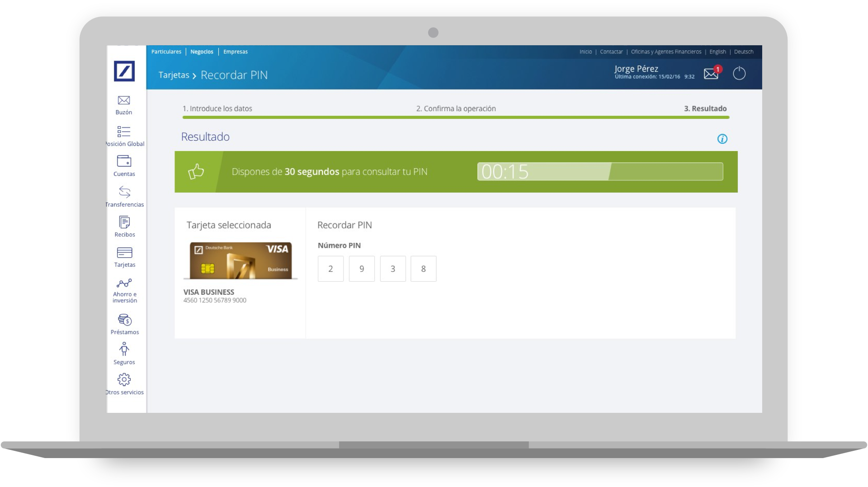The width and height of the screenshot is (868, 487).
Task: Click the Visa Business card image
Action: 241,261
